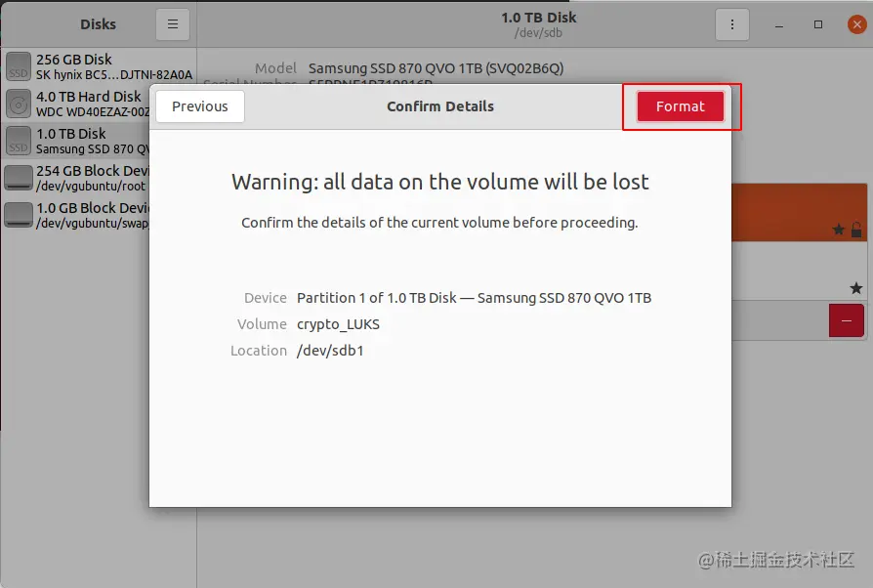Select 'SK hynix BC5...DJTNI-82A0A' sidebar text
The image size is (873, 588).
(114, 74)
